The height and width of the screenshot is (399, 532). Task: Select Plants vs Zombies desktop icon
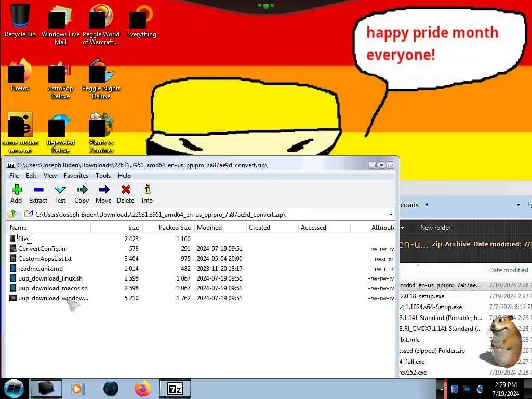tap(101, 133)
